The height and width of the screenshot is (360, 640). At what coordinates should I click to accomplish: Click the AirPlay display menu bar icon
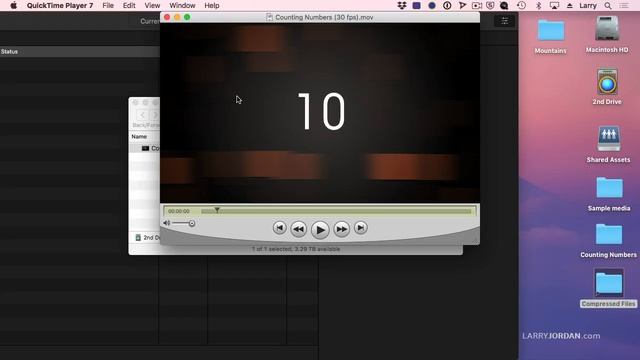pos(554,6)
